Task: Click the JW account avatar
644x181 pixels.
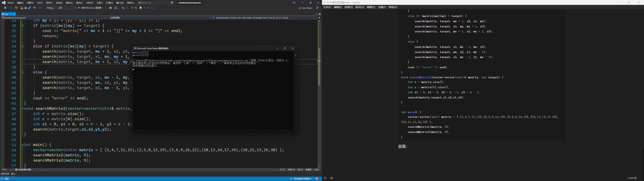Action: click(294, 3)
